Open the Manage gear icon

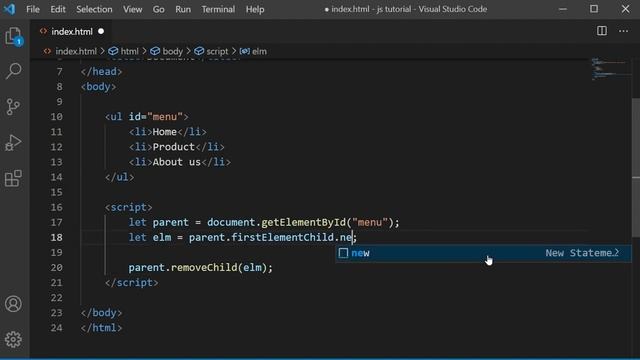13,339
